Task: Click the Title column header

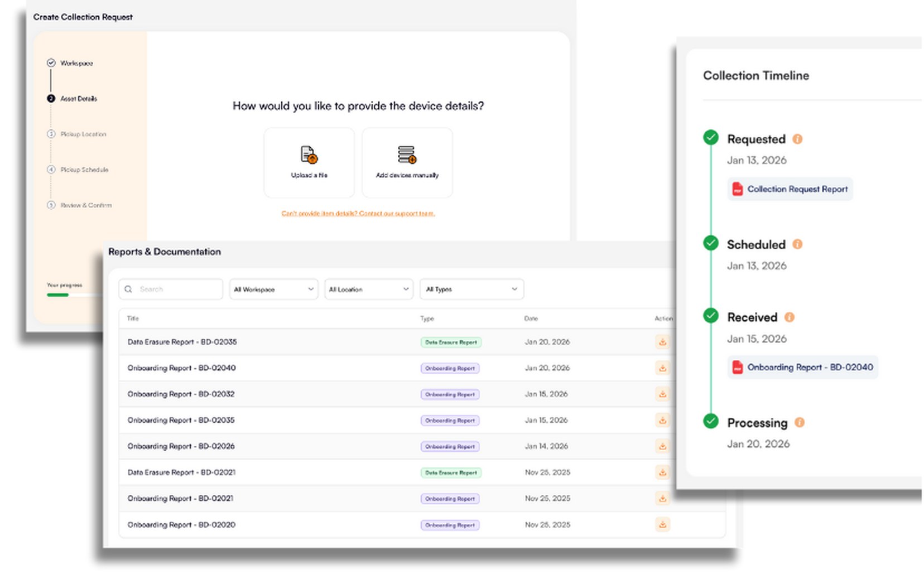Action: pyautogui.click(x=133, y=319)
